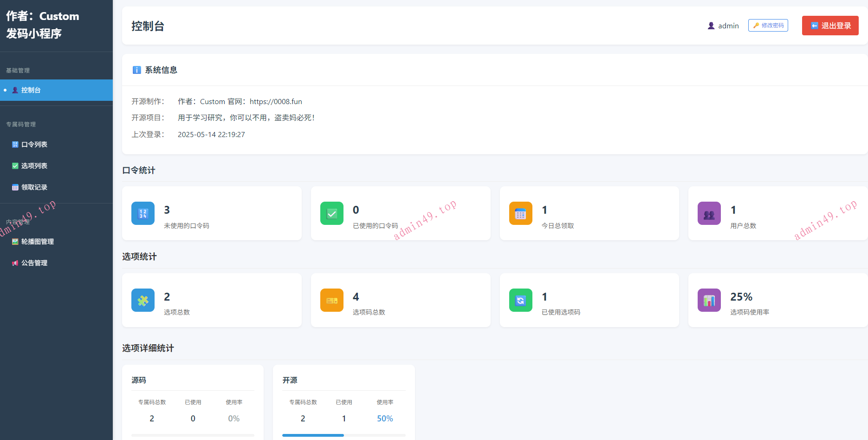Click the 修改密码 button
The image size is (868, 440).
[768, 26]
